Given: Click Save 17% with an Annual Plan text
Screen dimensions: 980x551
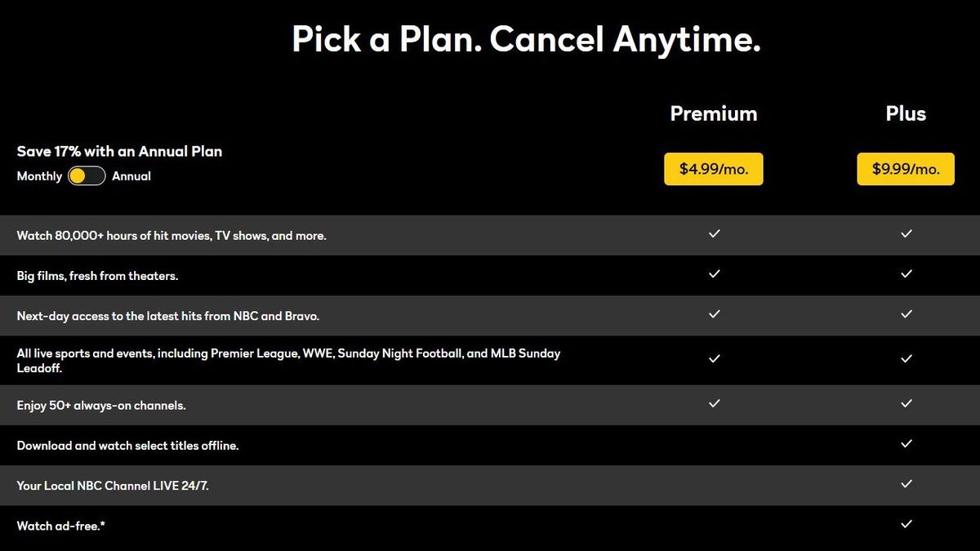Looking at the screenshot, I should pyautogui.click(x=119, y=151).
